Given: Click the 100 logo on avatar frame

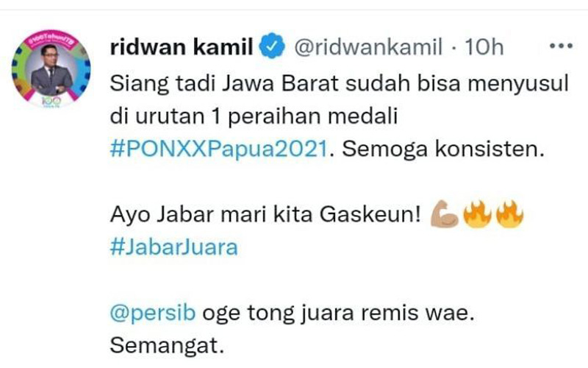Looking at the screenshot, I should (51, 101).
